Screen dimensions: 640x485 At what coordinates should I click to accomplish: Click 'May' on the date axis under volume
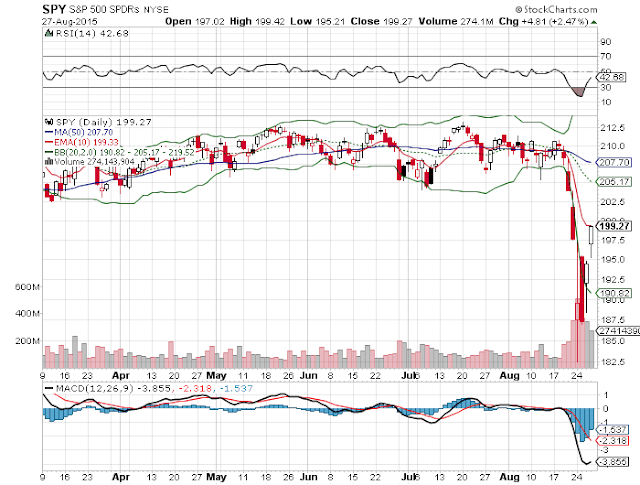216,376
